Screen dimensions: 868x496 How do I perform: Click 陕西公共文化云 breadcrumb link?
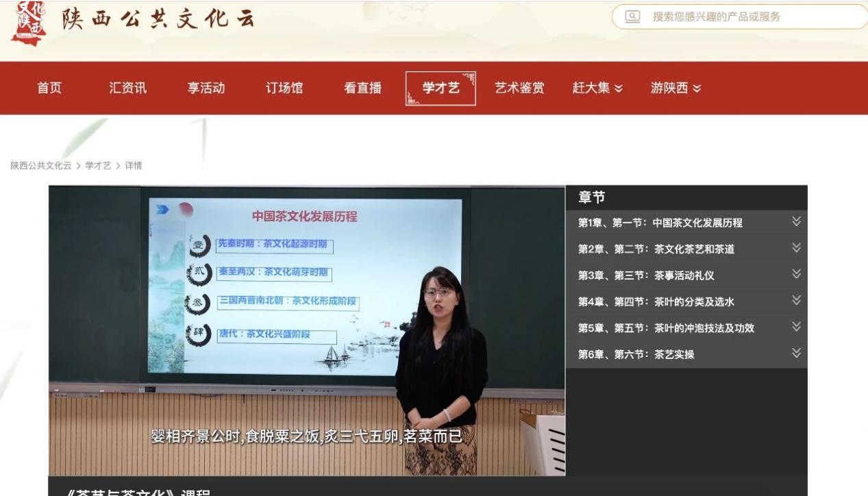point(41,166)
